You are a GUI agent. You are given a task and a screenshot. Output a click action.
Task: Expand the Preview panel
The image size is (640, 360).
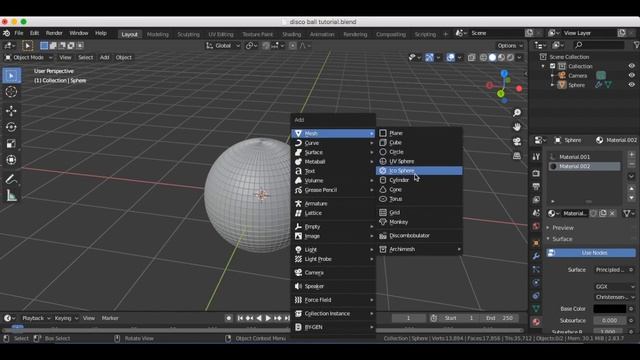[563, 228]
